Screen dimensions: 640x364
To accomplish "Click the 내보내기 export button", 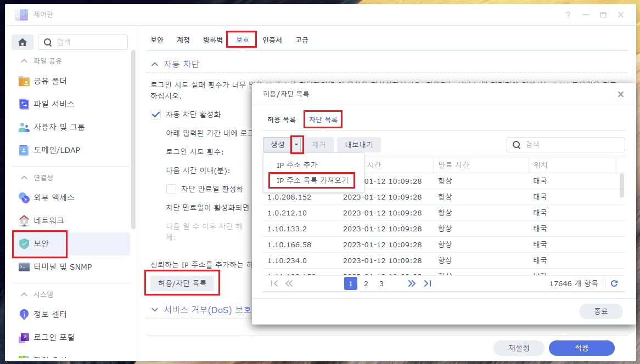I will 358,145.
